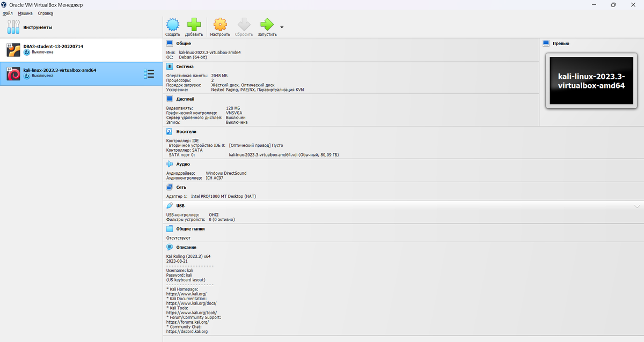Open settings via the Настроить gear icon
The image size is (644, 342).
tap(220, 24)
